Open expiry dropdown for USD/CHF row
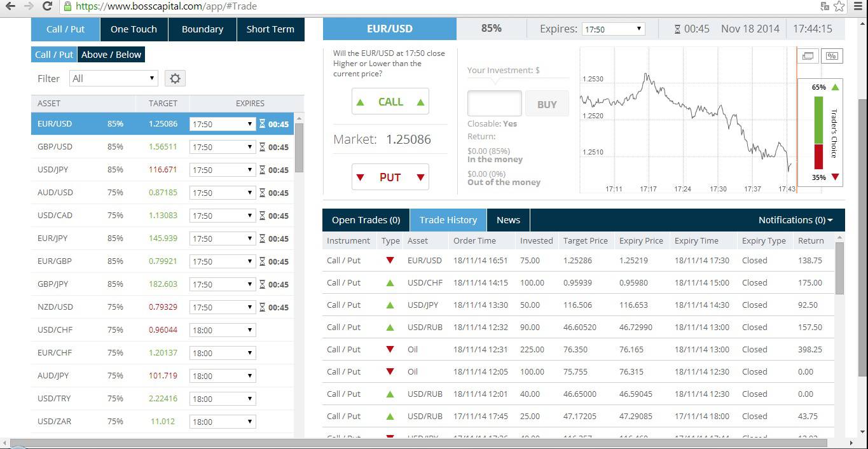 tap(222, 330)
